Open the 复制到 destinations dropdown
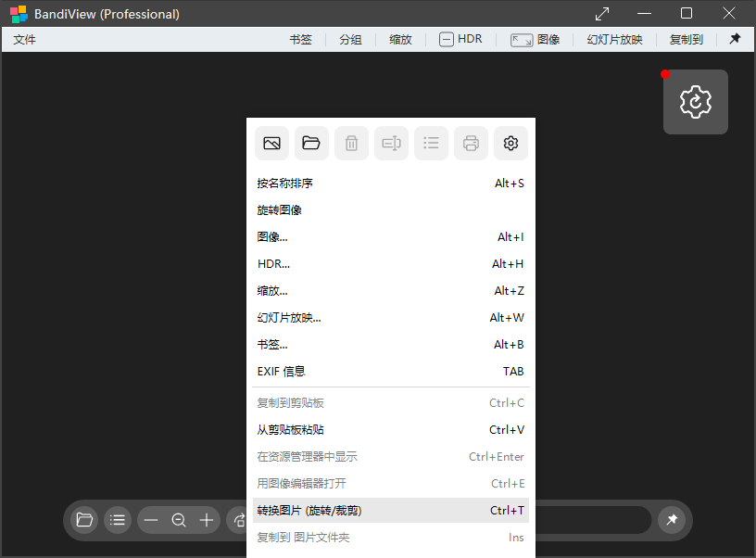The width and height of the screenshot is (756, 558). (x=686, y=39)
